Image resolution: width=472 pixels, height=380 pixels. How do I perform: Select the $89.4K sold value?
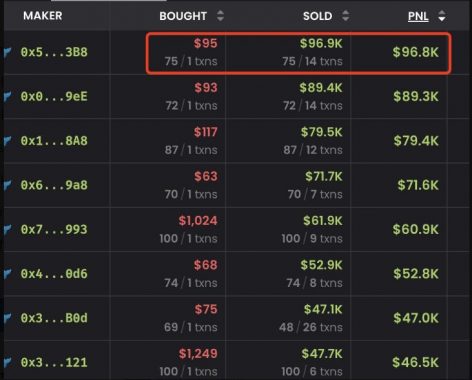[321, 88]
